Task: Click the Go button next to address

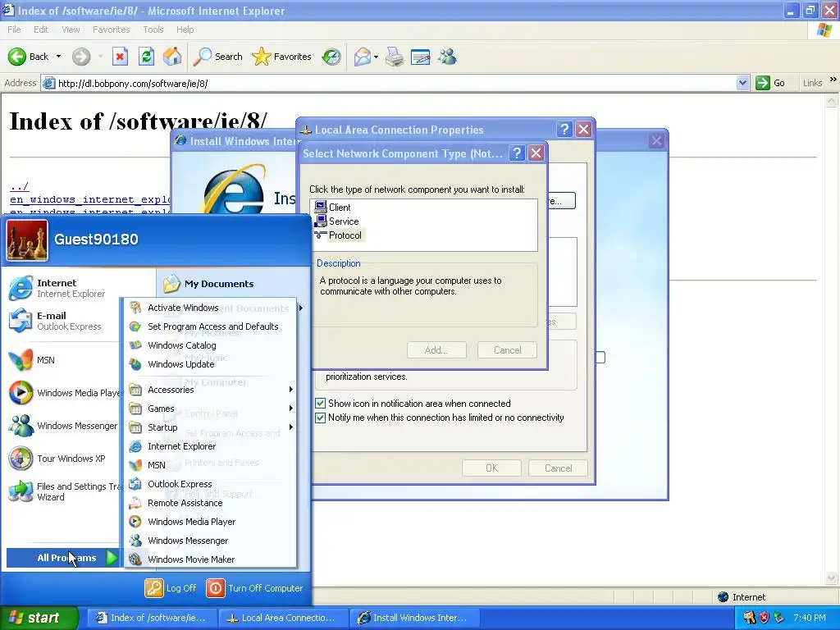Action: [x=771, y=83]
